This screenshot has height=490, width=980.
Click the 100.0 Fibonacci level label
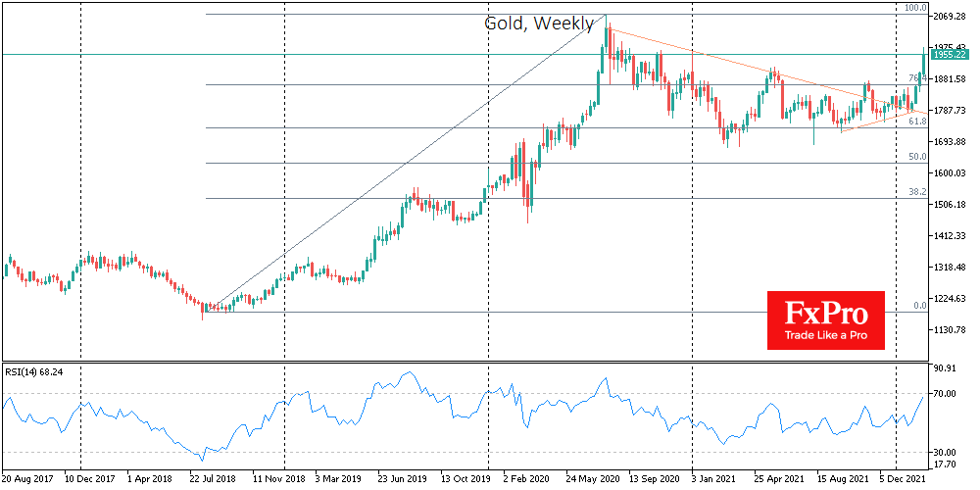914,8
